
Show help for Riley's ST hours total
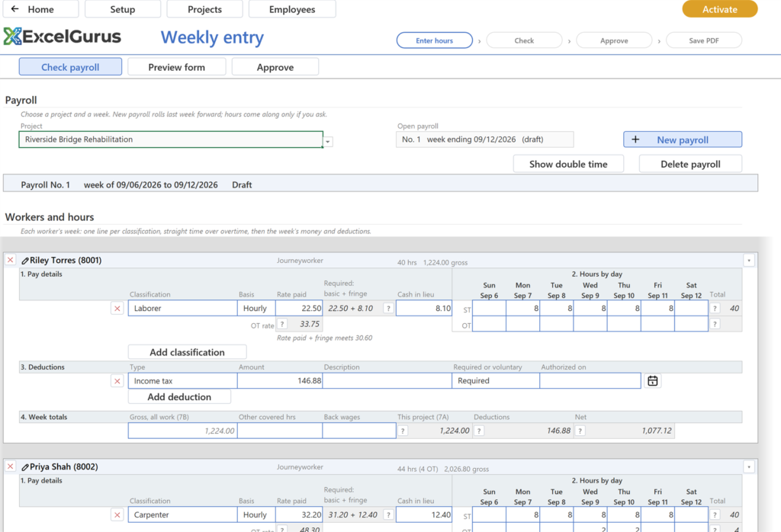715,309
